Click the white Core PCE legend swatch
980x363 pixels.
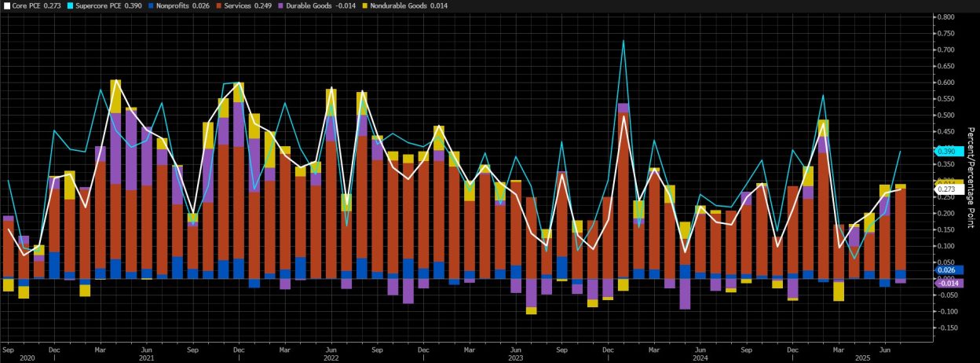tap(7, 6)
